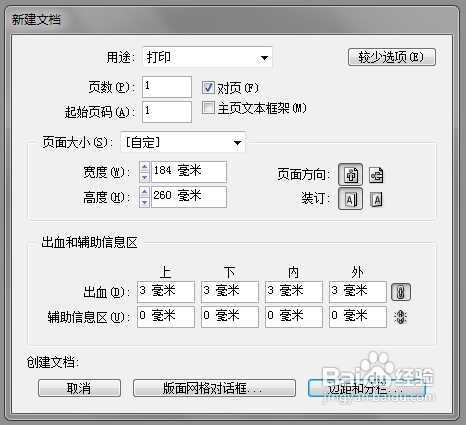
Task: Click the 辅助信息区 外 field
Action: 358,317
